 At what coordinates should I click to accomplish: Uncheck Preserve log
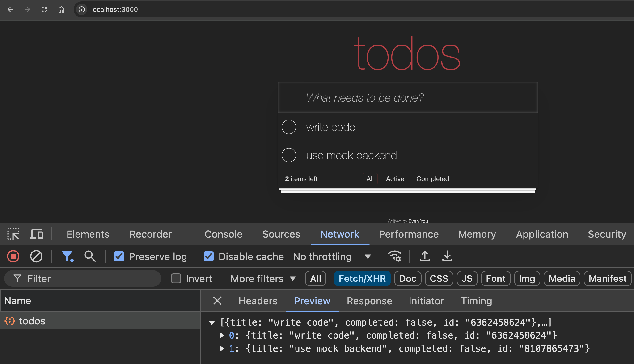click(119, 256)
